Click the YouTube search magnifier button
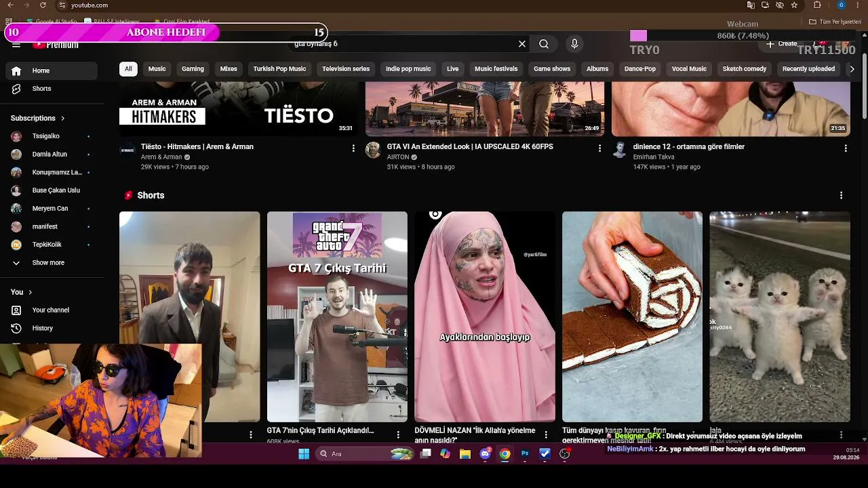Image resolution: width=868 pixels, height=488 pixels. [x=544, y=43]
